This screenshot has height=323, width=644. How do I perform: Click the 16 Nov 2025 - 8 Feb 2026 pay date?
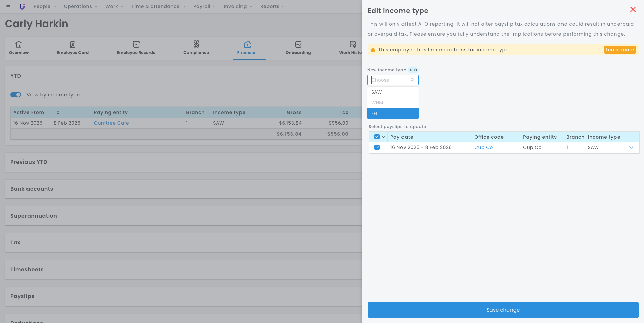click(x=421, y=147)
